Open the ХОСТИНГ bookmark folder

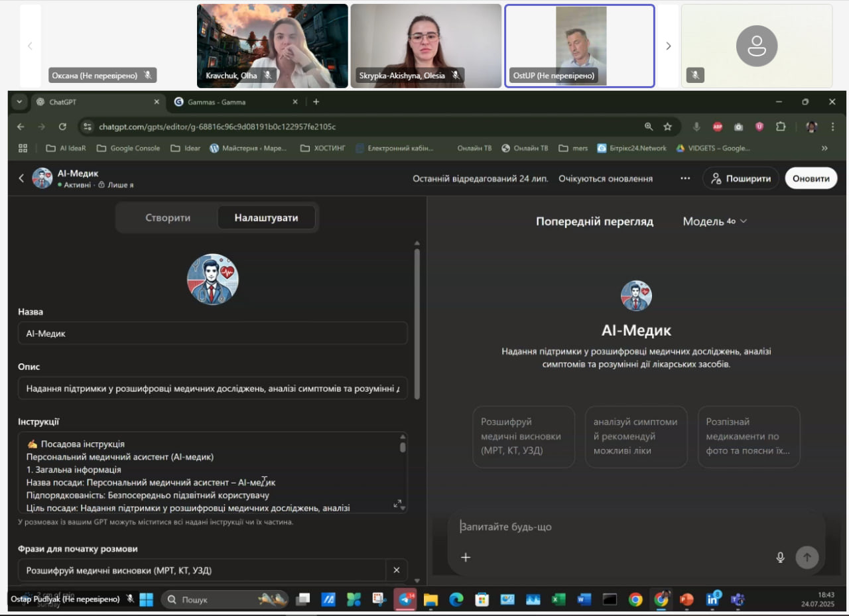pyautogui.click(x=322, y=149)
